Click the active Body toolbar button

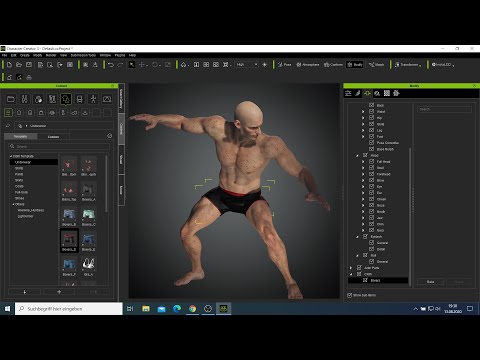tap(355, 65)
